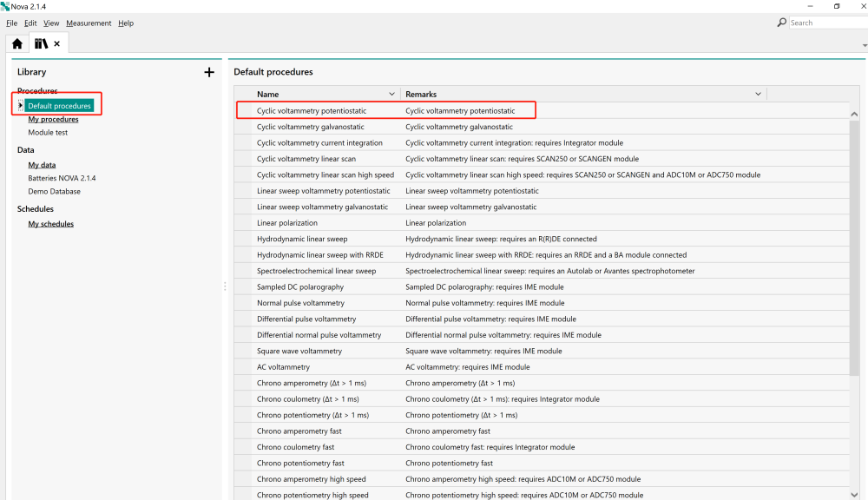The width and height of the screenshot is (868, 500).
Task: Select Linear polarization procedure
Action: tap(287, 223)
